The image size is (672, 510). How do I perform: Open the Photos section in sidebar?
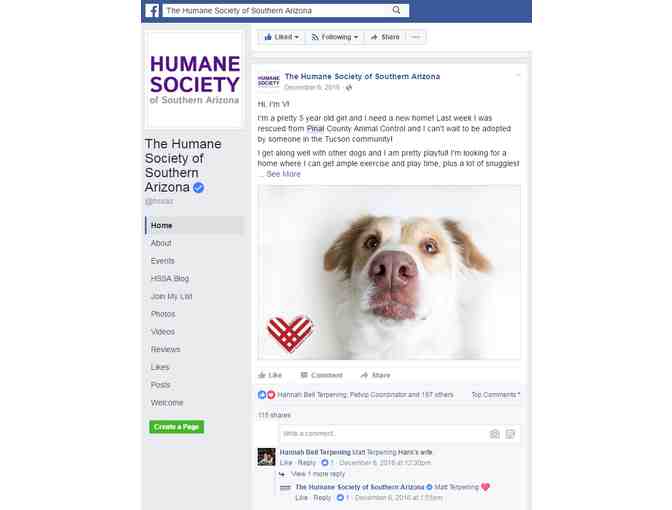click(x=163, y=314)
